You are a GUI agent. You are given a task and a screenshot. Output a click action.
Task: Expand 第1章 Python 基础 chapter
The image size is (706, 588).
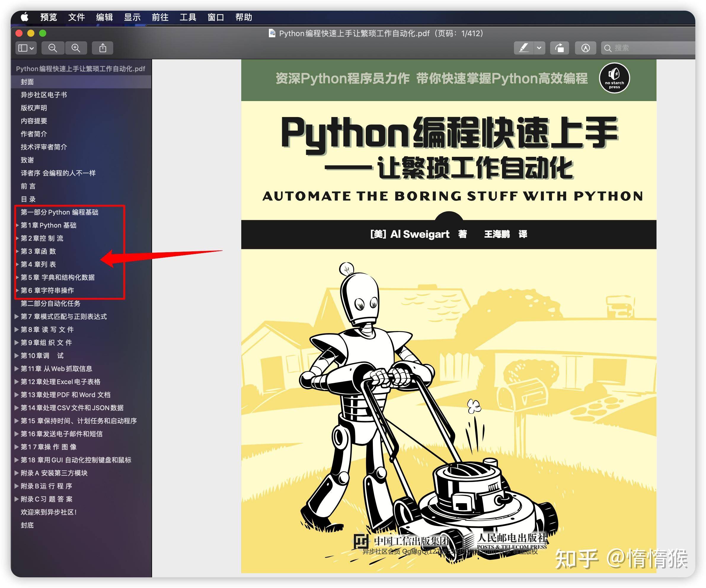click(x=17, y=225)
